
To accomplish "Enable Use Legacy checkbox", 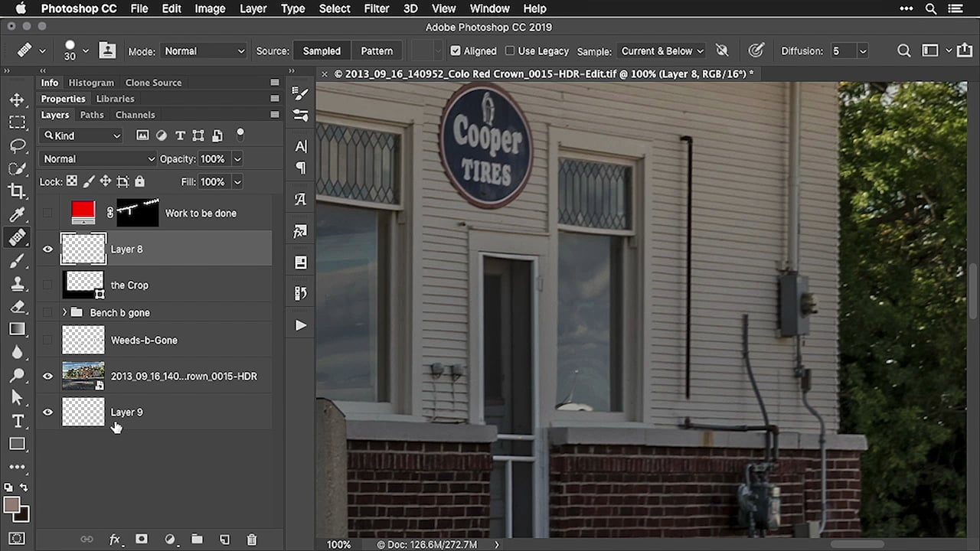I will click(x=510, y=51).
